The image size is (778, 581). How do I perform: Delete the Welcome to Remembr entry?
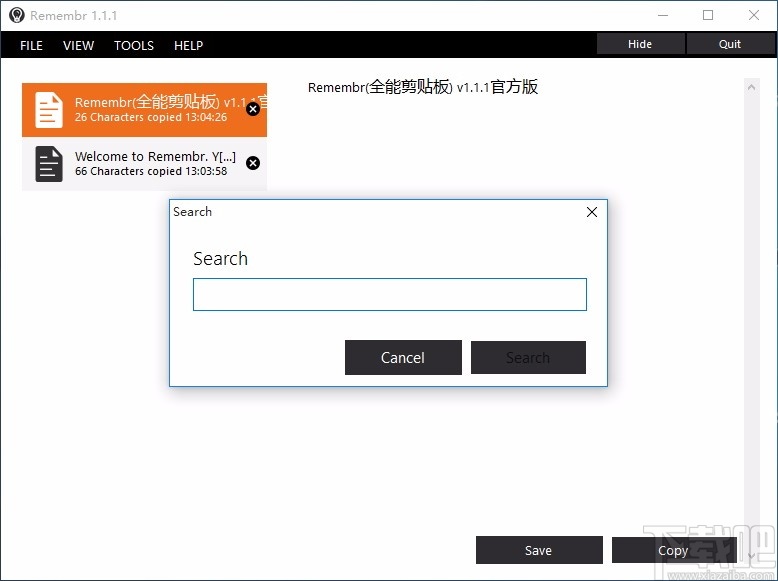point(253,163)
